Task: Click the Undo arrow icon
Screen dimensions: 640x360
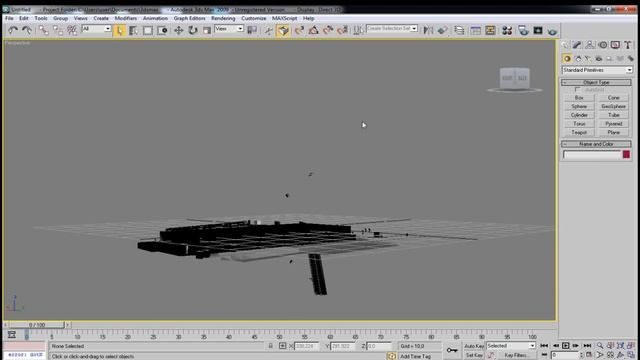Action: pos(13,30)
